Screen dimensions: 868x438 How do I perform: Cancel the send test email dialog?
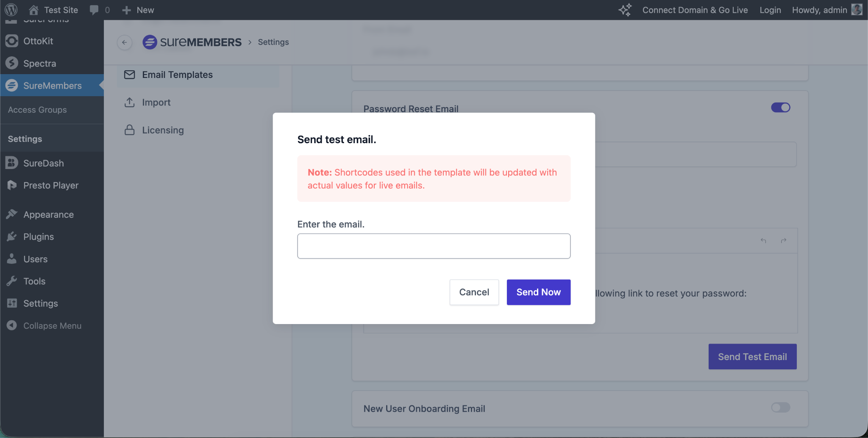(474, 292)
